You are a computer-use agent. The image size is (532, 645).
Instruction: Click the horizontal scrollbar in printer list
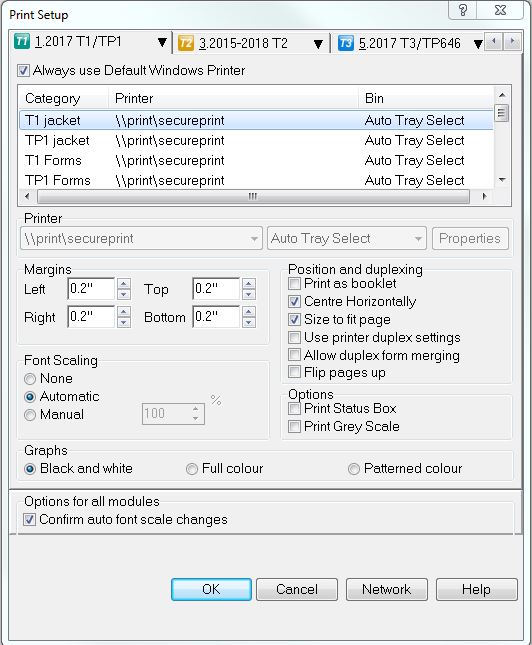click(253, 197)
